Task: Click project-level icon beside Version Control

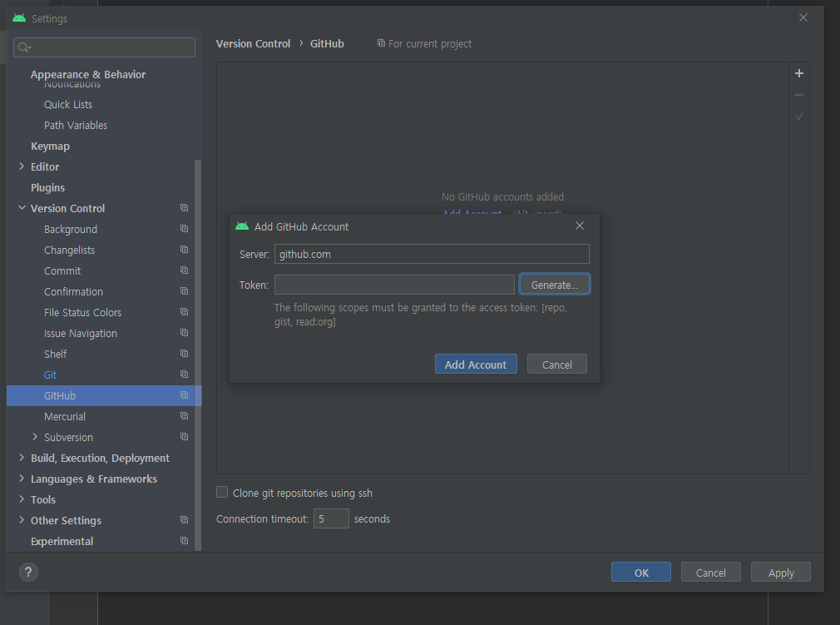Action: coord(184,208)
